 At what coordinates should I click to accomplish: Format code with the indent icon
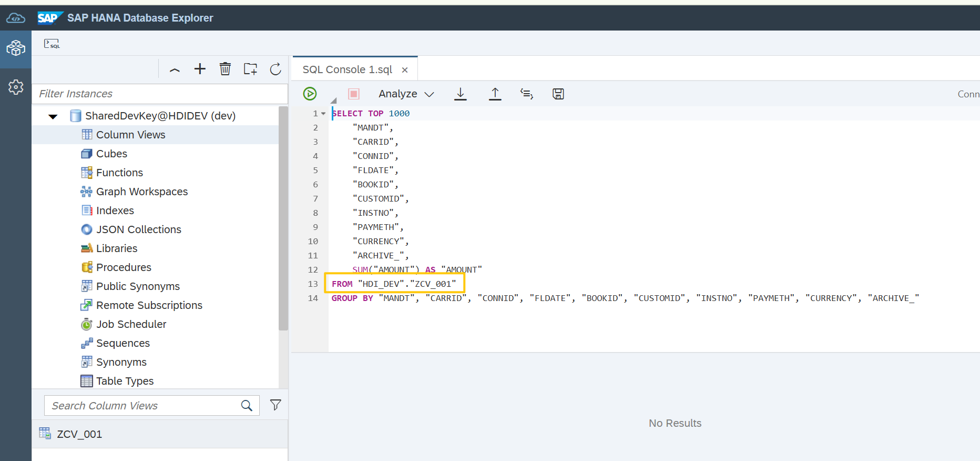[x=527, y=94]
